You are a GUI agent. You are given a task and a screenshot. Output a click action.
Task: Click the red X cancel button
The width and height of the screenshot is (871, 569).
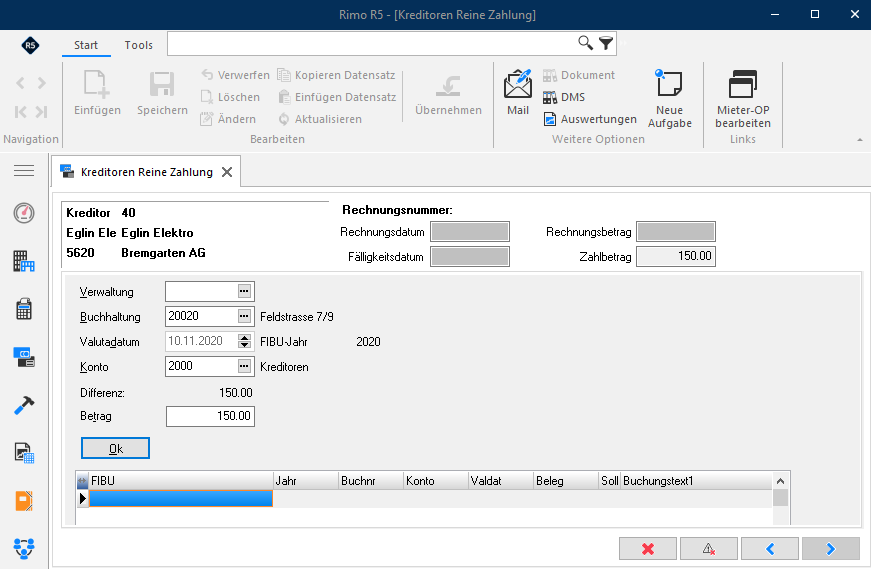click(648, 549)
